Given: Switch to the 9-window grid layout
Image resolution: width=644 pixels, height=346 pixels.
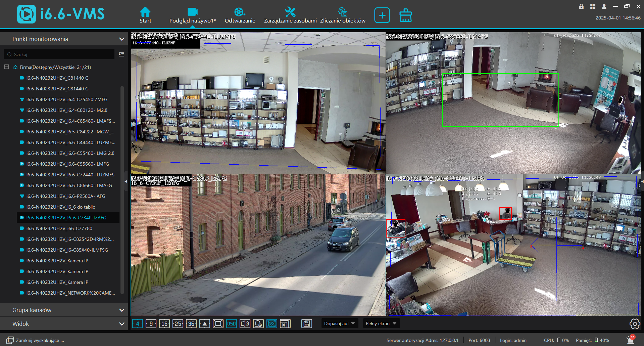Looking at the screenshot, I should point(151,323).
